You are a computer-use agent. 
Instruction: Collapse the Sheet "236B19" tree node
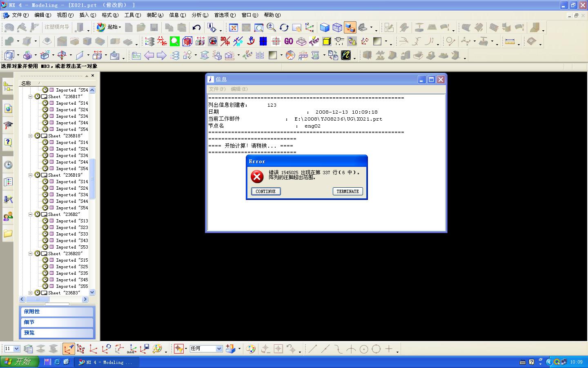point(30,175)
